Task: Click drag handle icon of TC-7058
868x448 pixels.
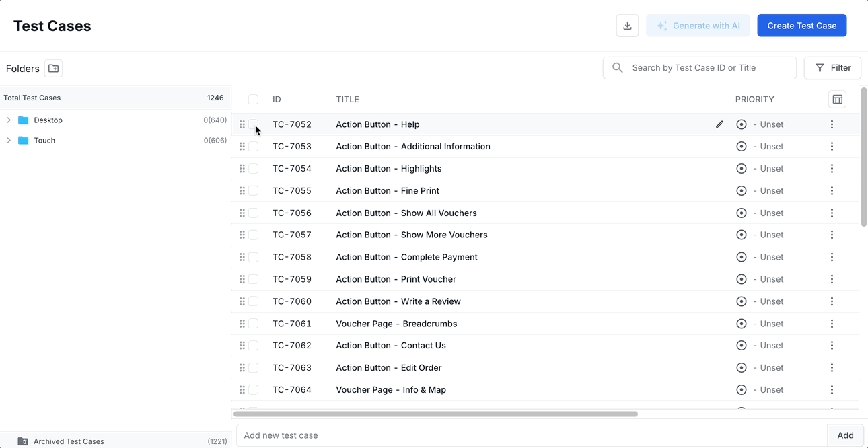Action: 242,257
